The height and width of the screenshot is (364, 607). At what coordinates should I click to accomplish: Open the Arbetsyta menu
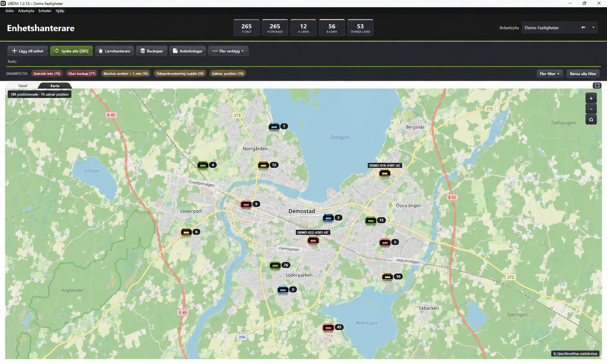tap(26, 11)
